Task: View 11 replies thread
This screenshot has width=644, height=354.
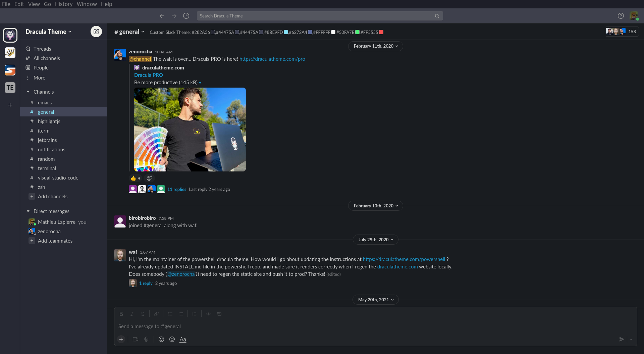Action: click(x=177, y=189)
